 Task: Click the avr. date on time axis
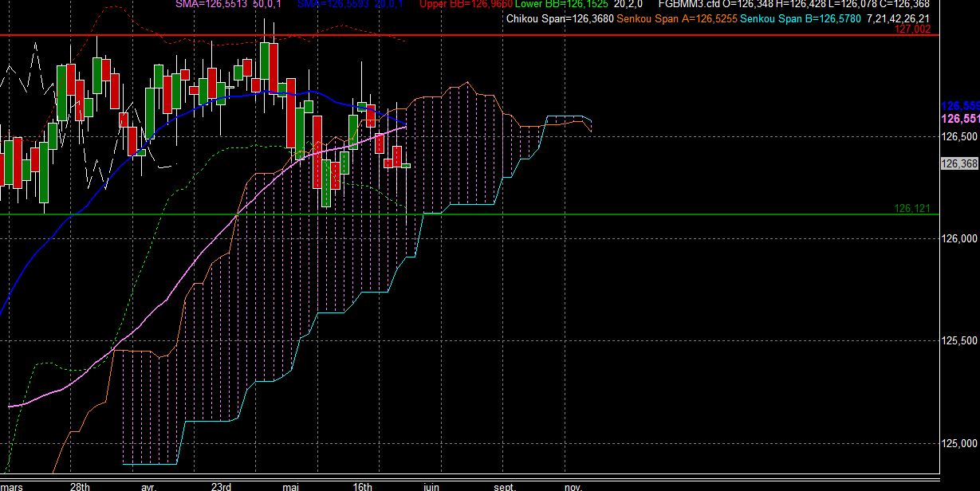148,486
